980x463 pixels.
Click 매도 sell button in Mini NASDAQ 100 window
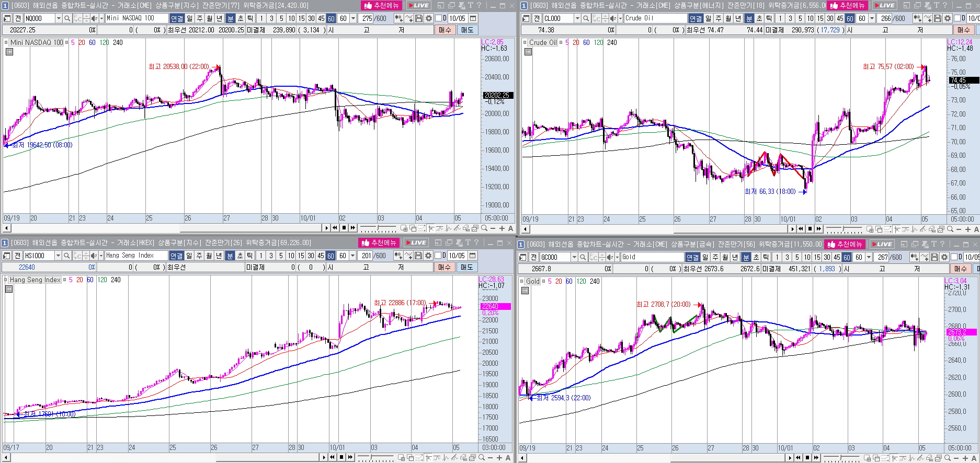click(467, 30)
